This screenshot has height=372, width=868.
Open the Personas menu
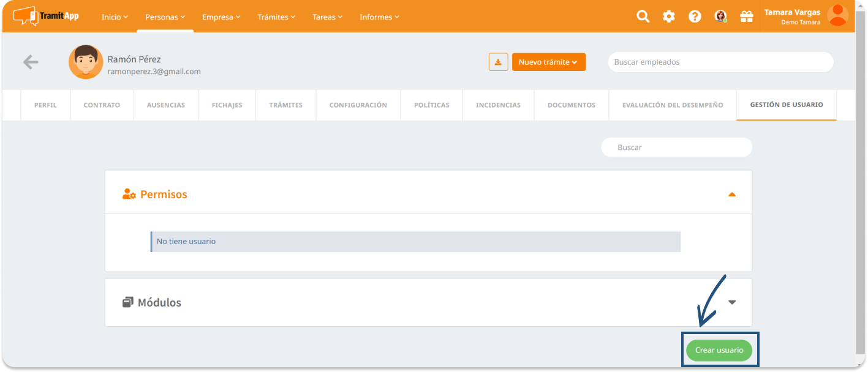tap(165, 17)
